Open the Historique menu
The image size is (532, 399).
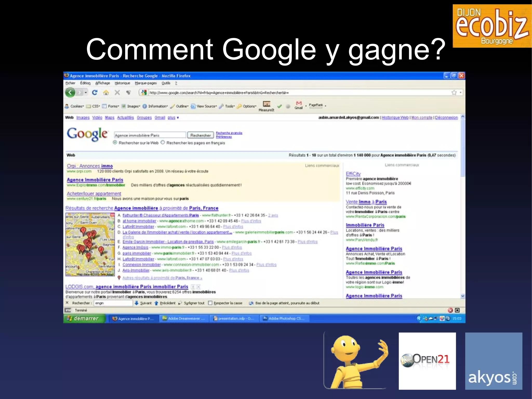122,83
